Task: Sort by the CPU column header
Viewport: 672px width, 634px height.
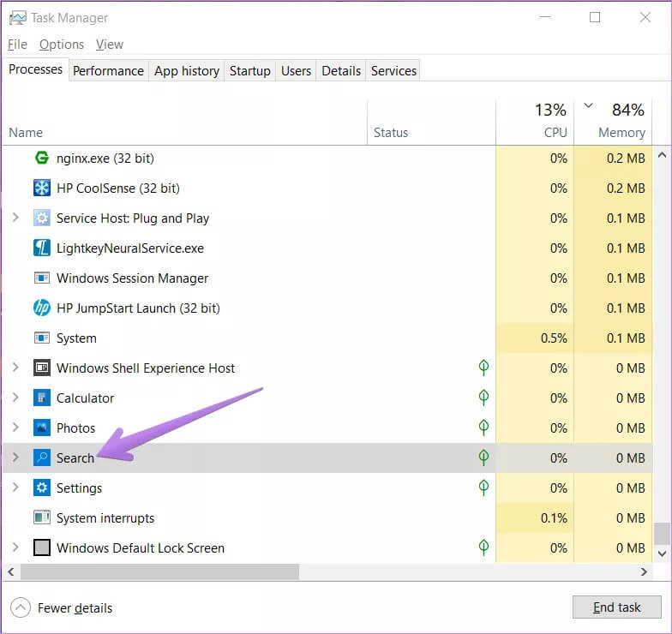Action: tap(555, 132)
